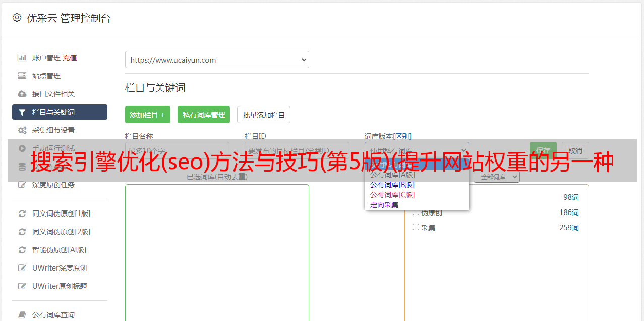Click the cogs icon for 采集细节设置
Viewport: 644px width, 321px height.
coord(22,130)
